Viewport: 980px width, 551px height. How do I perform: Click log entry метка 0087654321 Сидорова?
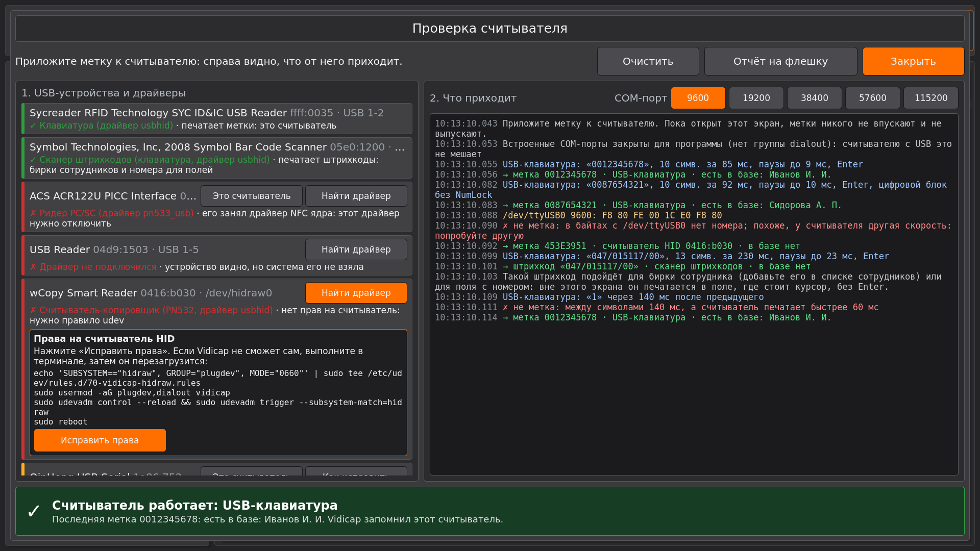point(638,205)
